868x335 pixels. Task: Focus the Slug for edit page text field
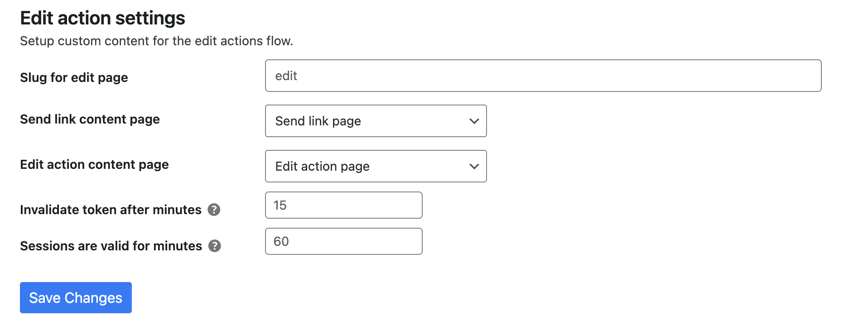543,76
